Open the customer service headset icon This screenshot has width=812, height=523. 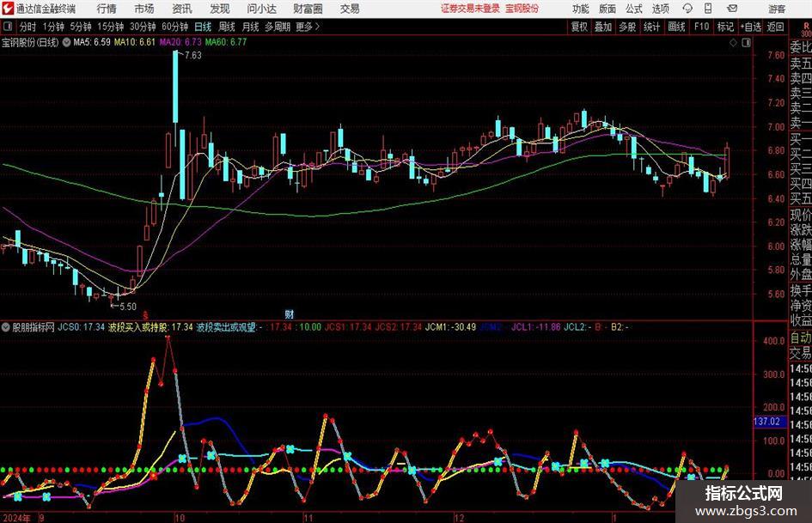[687, 9]
